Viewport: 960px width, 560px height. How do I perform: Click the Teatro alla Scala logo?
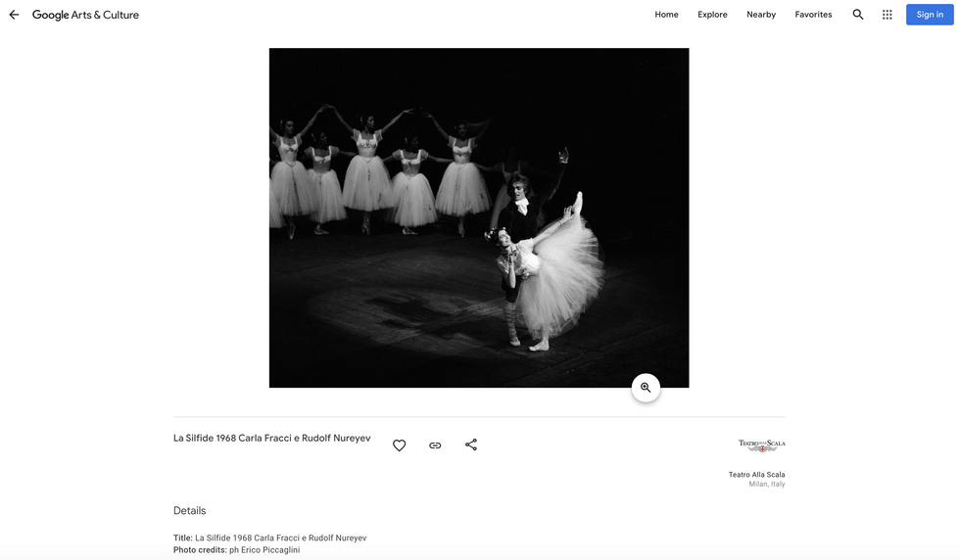[x=761, y=445]
